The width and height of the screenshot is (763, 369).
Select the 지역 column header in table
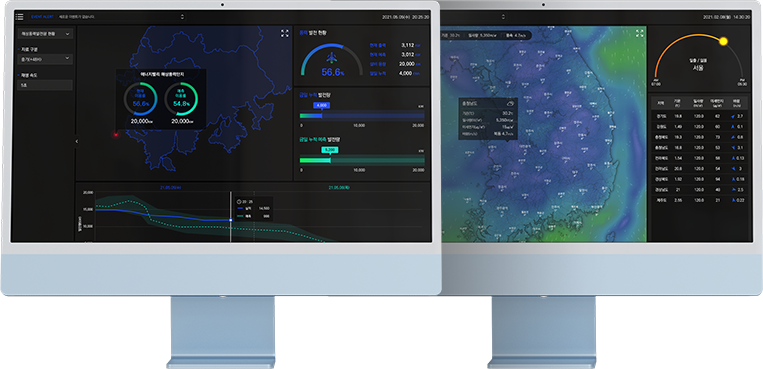(660, 104)
